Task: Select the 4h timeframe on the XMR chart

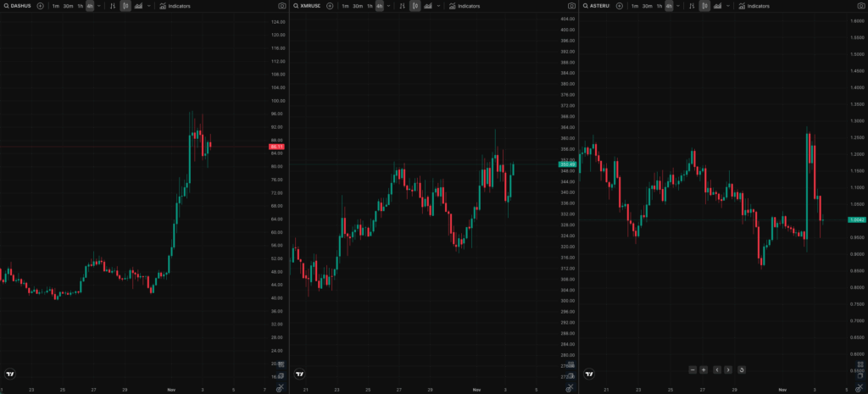Action: tap(380, 6)
